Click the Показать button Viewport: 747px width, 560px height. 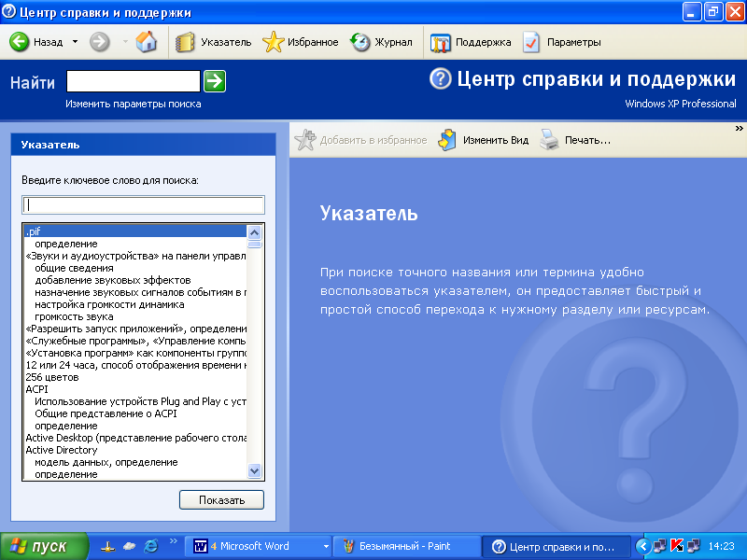pyautogui.click(x=221, y=500)
